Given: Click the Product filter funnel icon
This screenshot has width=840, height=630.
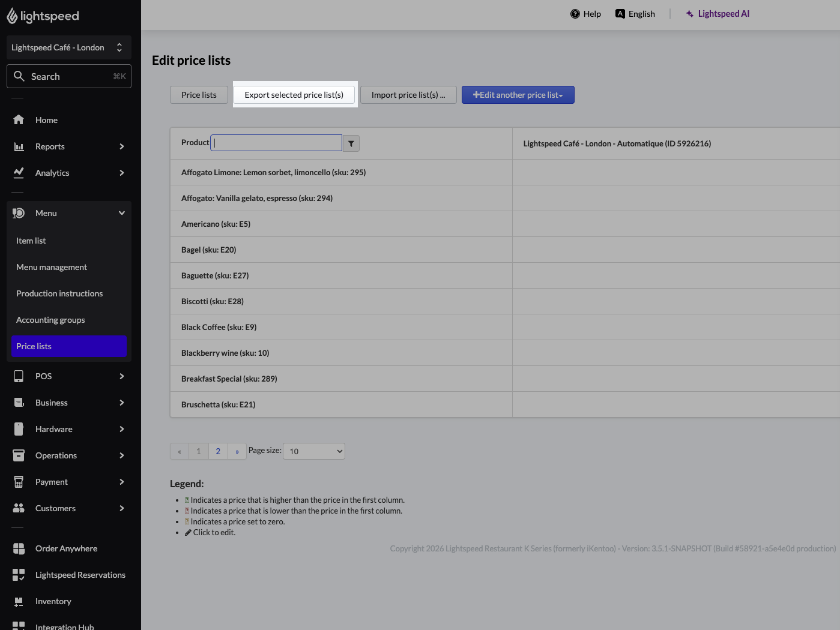Looking at the screenshot, I should click(351, 143).
